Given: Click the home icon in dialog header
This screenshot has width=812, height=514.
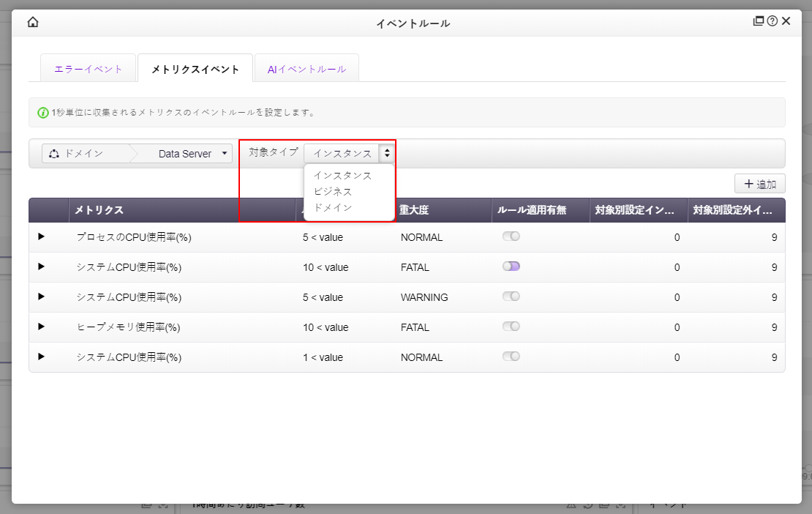Looking at the screenshot, I should pyautogui.click(x=32, y=22).
